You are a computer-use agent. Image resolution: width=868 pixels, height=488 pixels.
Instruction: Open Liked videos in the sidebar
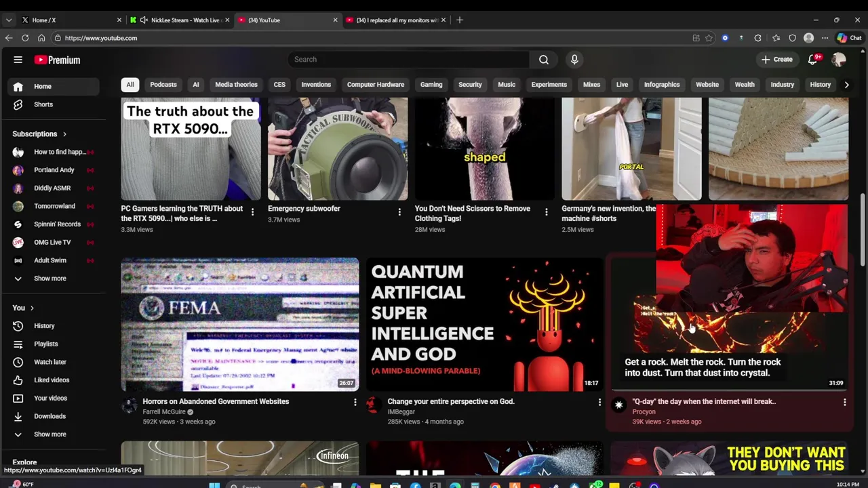[x=53, y=380]
